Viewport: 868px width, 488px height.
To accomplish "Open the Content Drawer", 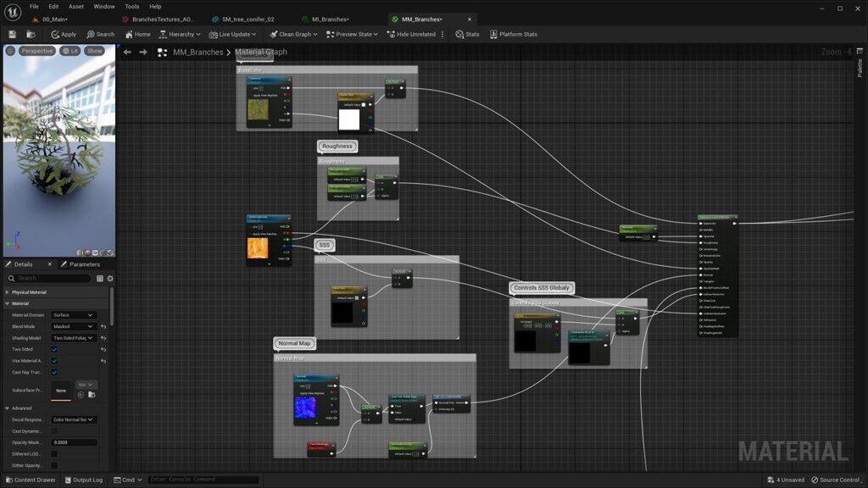I will (31, 479).
